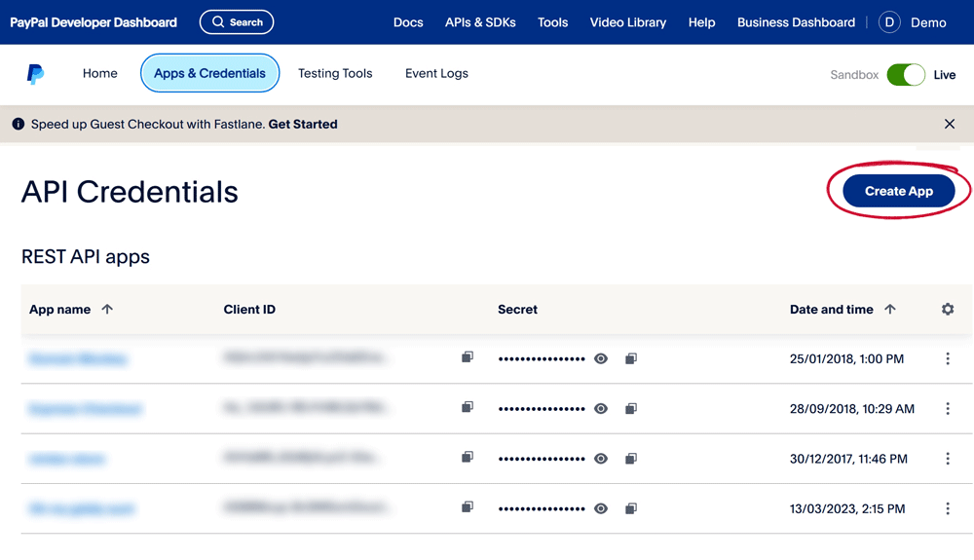The width and height of the screenshot is (974, 560).
Task: Follow the Get Started link
Action: pyautogui.click(x=303, y=125)
